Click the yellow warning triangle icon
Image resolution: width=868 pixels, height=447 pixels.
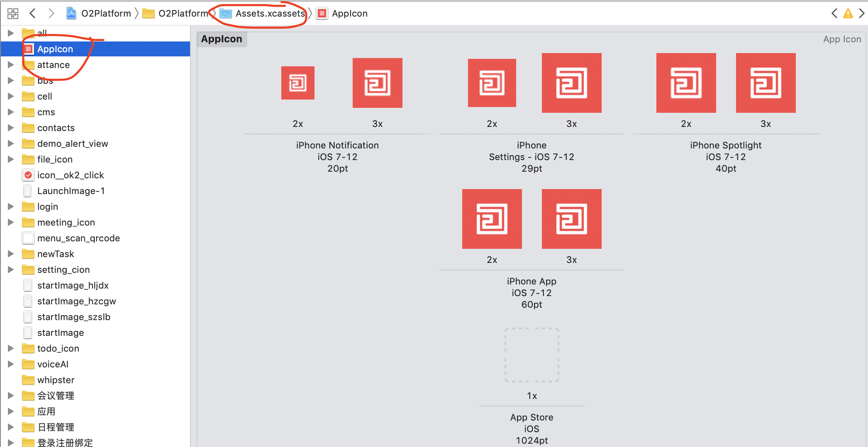coord(848,14)
